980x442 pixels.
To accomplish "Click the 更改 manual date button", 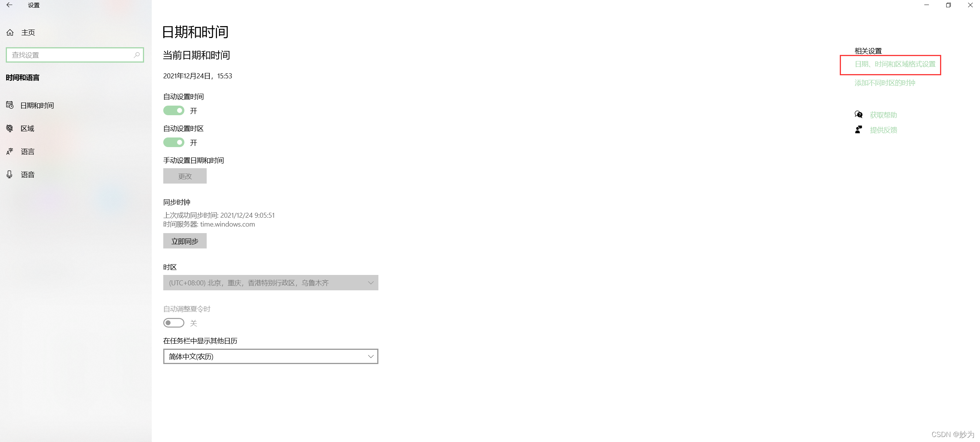I will [184, 175].
